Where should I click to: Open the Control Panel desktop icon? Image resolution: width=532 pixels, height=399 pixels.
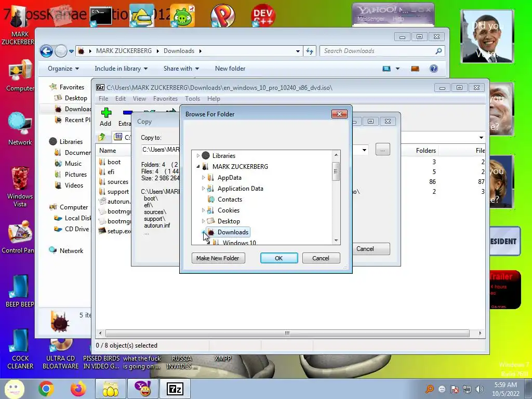(x=20, y=237)
